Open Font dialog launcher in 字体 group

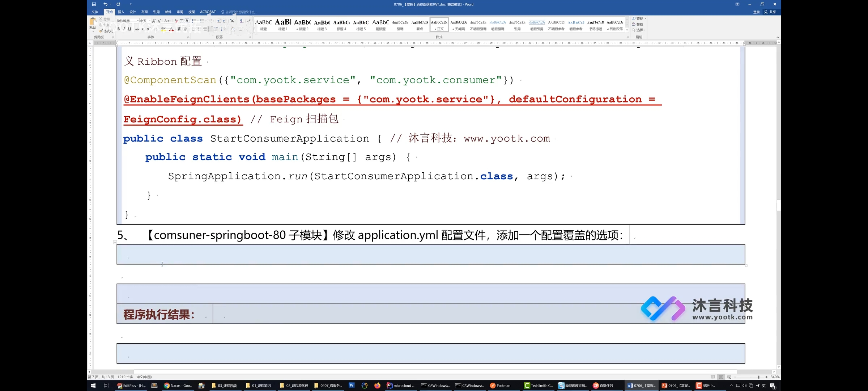(188, 37)
